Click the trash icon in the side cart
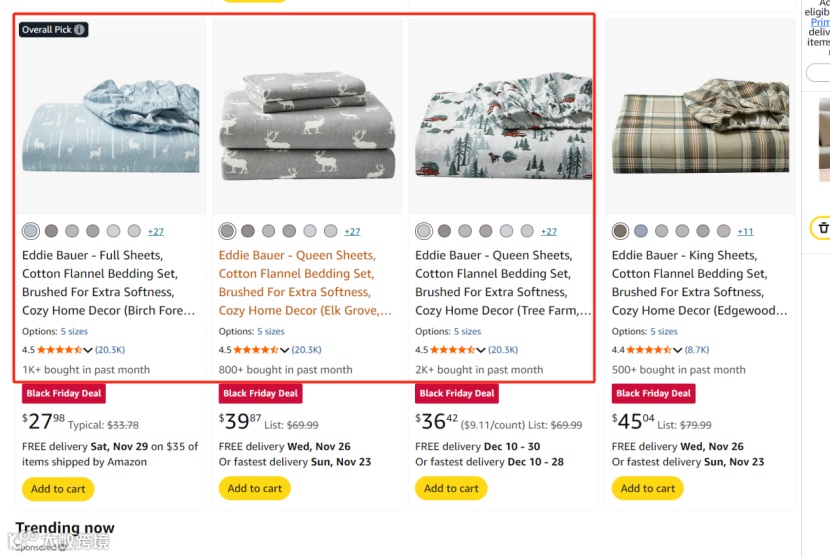This screenshot has width=830, height=557. [822, 228]
